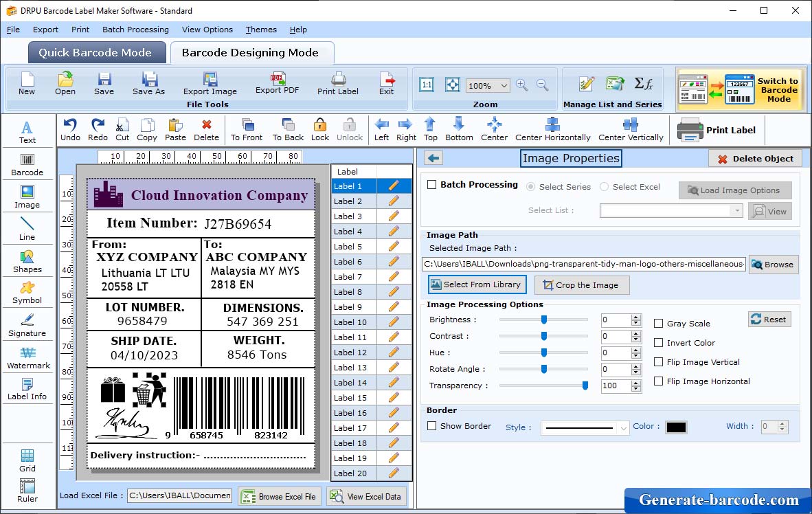Reset image processing options
This screenshot has width=812, height=514.
click(769, 319)
